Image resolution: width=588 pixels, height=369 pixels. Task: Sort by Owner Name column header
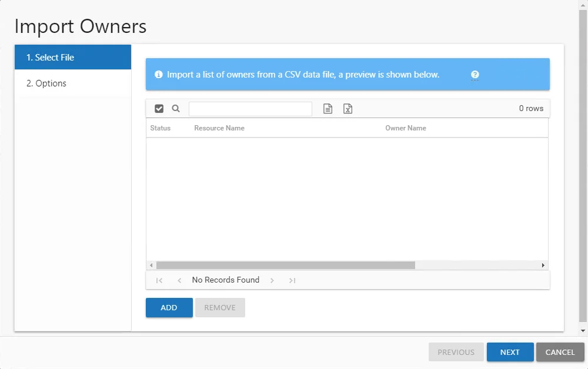coord(406,128)
